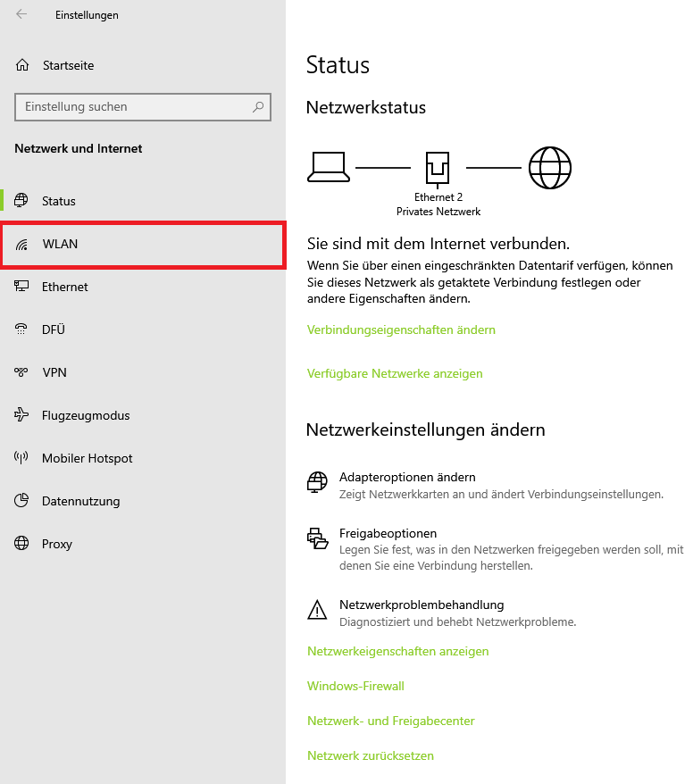Click the Adapteroptionen globe icon

[317, 484]
